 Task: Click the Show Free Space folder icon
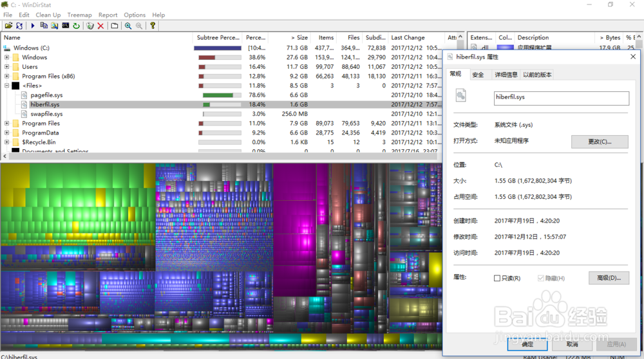tap(115, 26)
